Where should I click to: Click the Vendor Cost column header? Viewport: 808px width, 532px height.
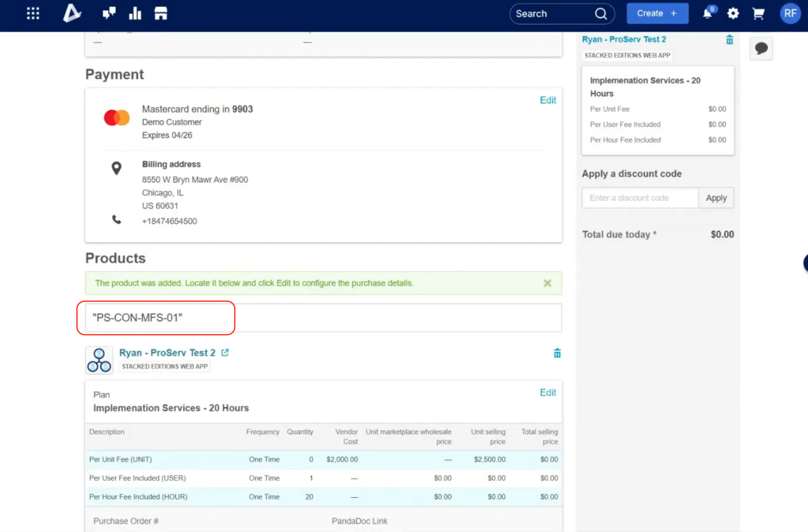(346, 436)
